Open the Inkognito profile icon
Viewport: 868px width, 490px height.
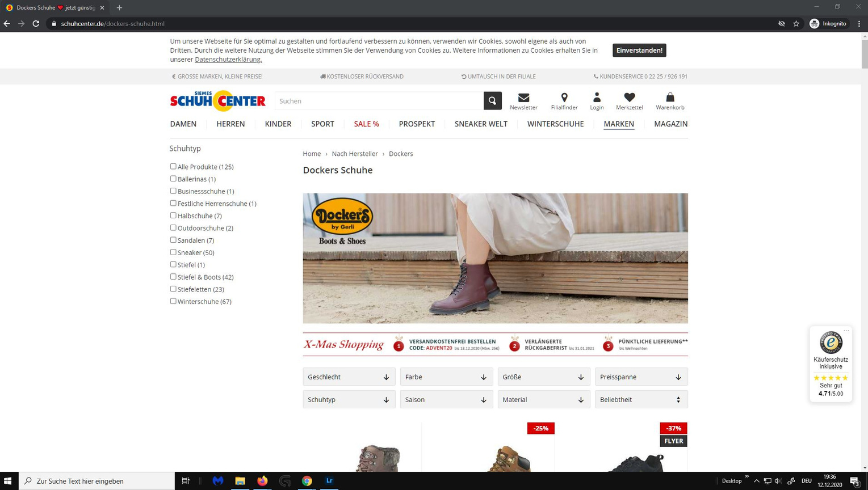815,24
